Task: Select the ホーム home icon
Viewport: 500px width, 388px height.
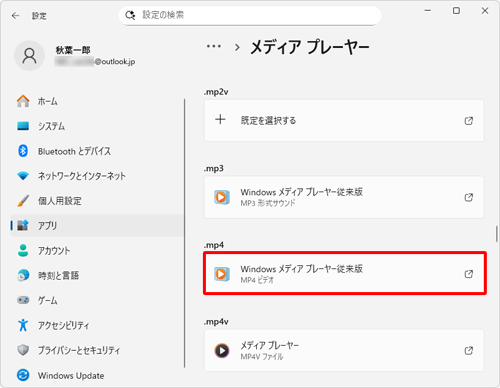Action: point(23,101)
